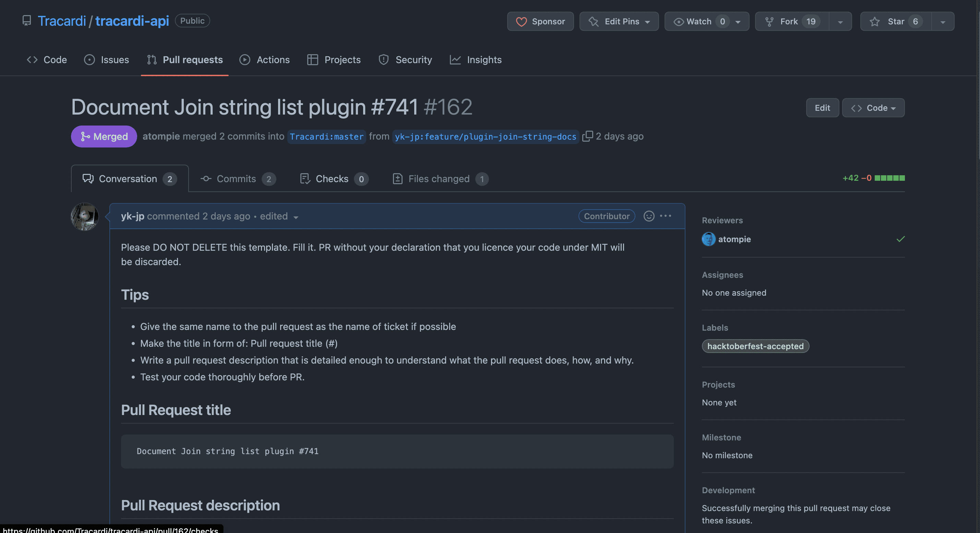This screenshot has height=533, width=980.
Task: Click the '2 days ago' merge timestamp
Action: click(619, 136)
